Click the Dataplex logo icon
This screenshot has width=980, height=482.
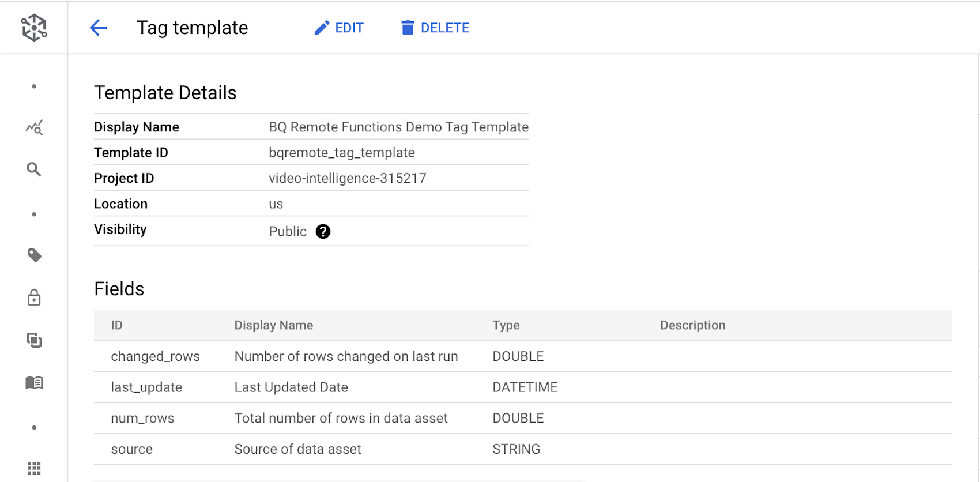[x=34, y=28]
